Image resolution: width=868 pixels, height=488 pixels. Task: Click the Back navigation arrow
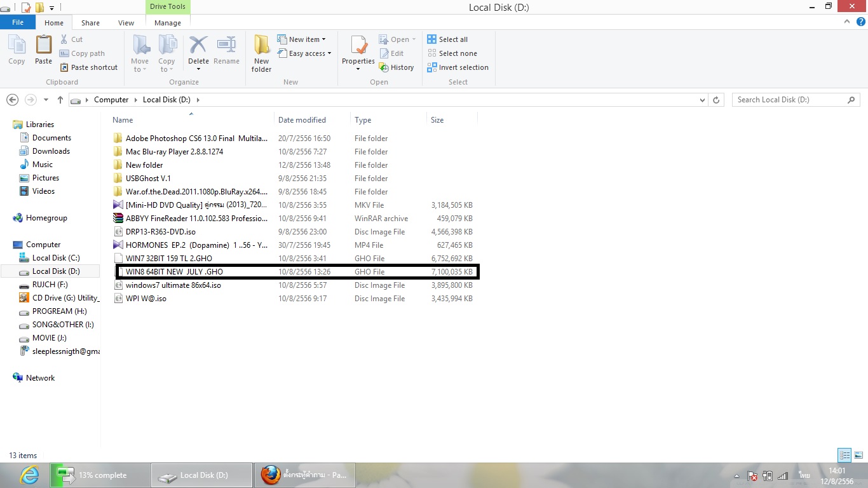12,100
